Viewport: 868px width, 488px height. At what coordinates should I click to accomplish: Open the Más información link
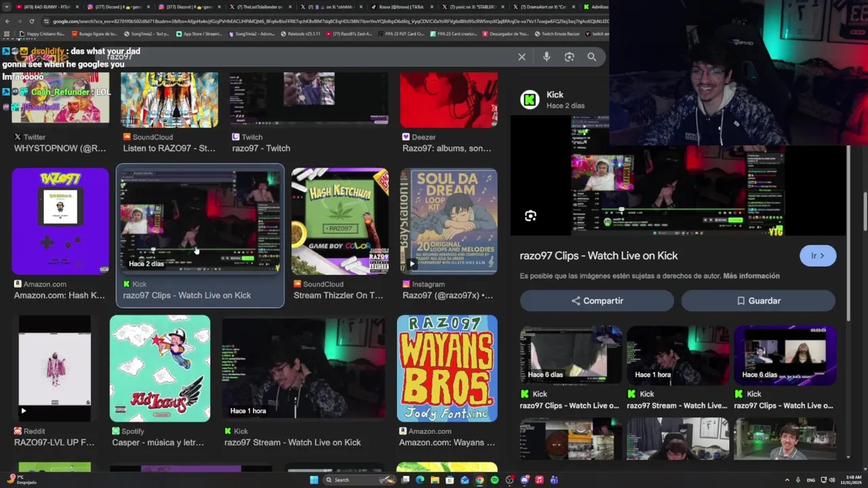point(751,276)
